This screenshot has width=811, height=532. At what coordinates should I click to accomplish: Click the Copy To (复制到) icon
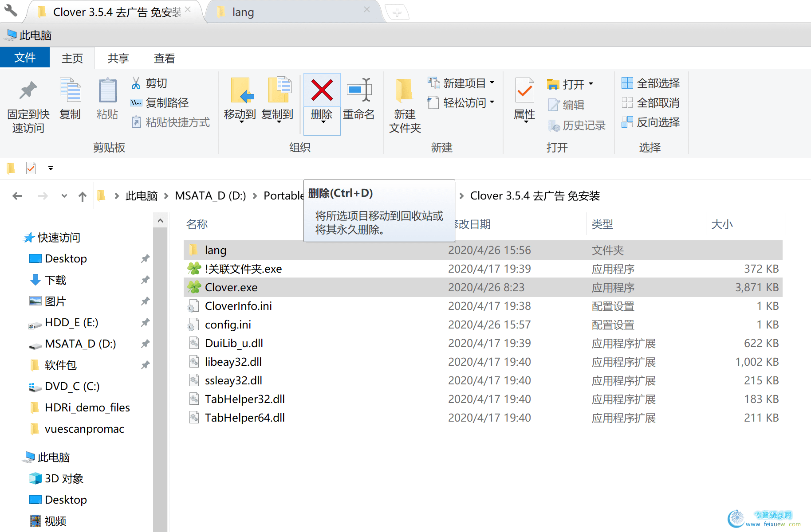point(280,90)
